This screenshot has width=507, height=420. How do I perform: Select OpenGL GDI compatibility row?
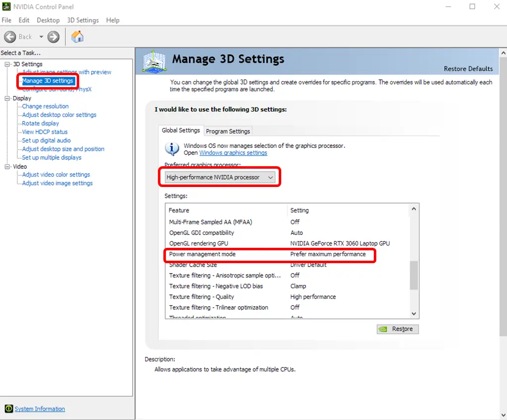coord(288,233)
